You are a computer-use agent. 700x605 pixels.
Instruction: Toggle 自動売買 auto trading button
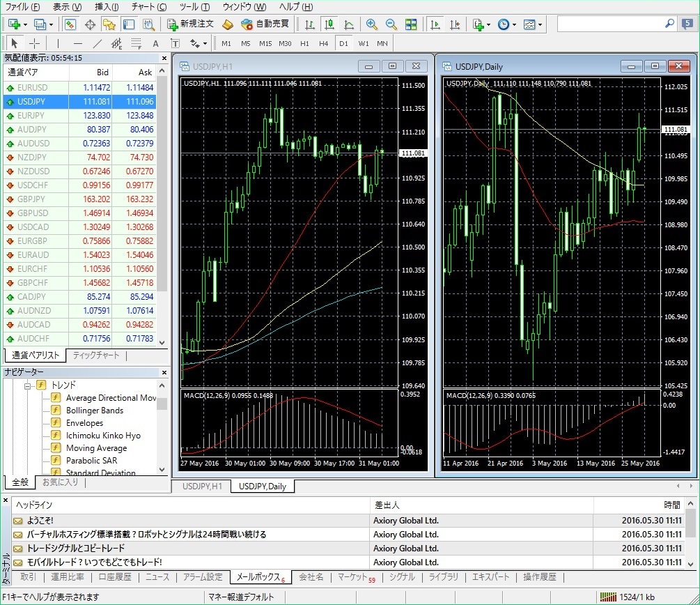[x=265, y=24]
